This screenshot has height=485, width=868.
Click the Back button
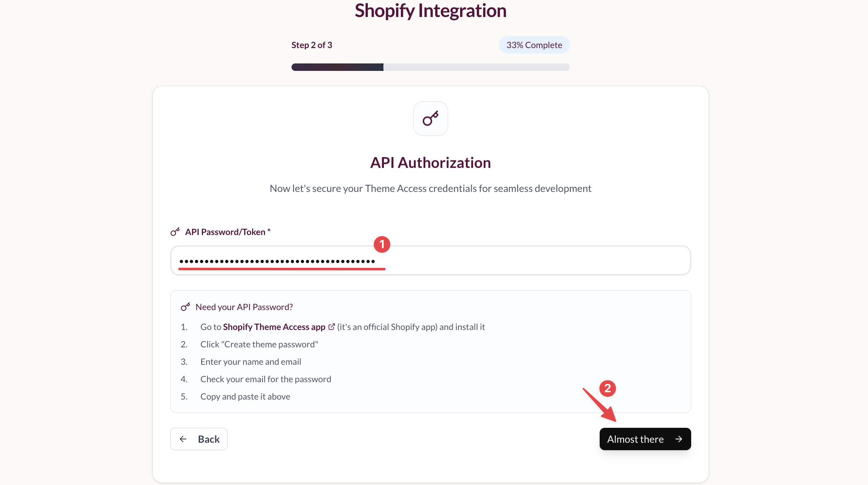click(199, 439)
